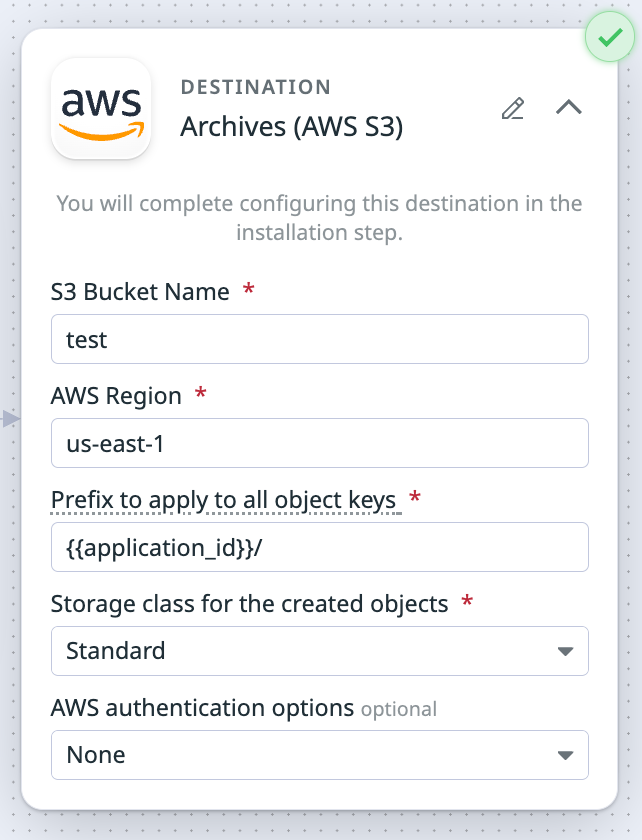The image size is (642, 840).
Task: Open the Storage class dropdown
Action: (x=320, y=651)
